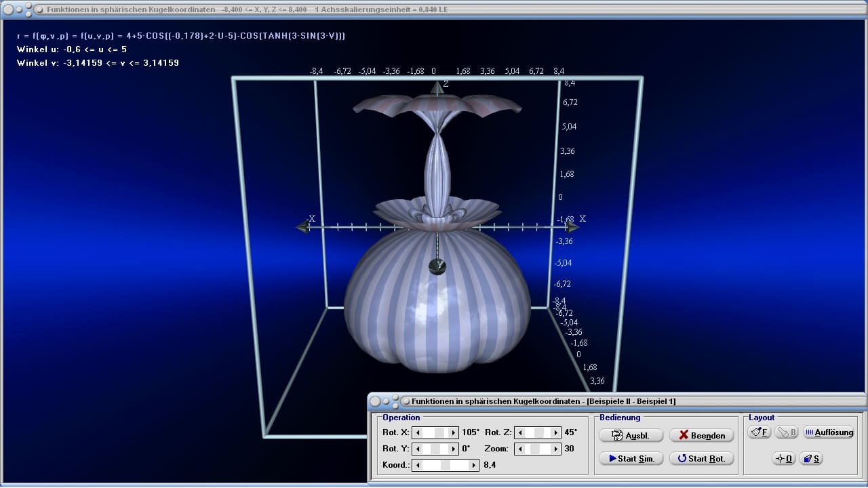868x488 pixels.
Task: Click the Koord. value 8,4
Action: [490, 465]
